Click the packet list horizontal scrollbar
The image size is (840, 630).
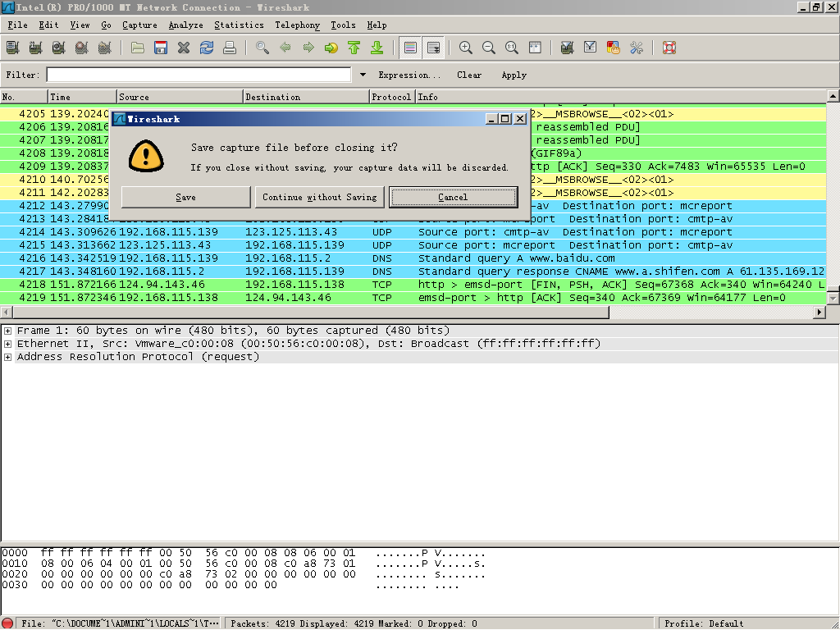(x=311, y=312)
